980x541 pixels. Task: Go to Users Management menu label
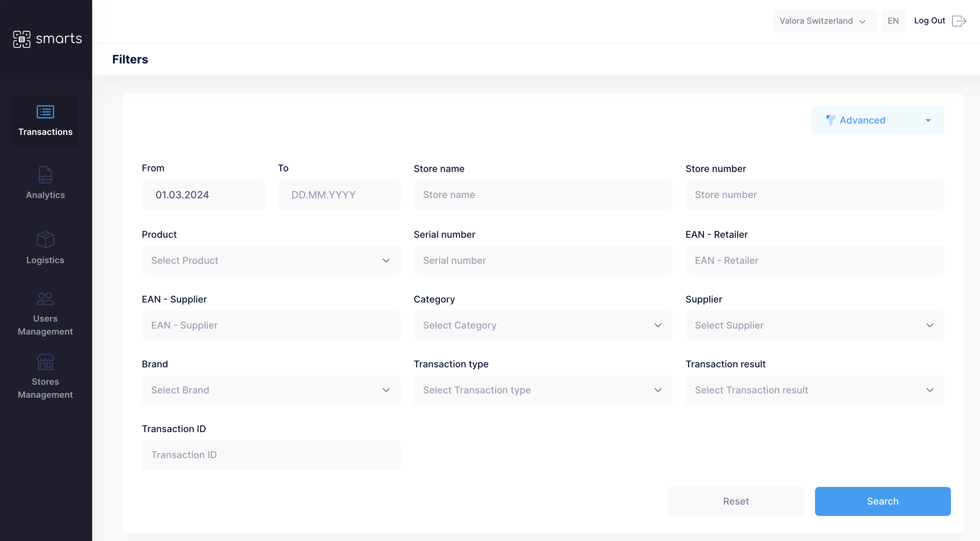45,325
